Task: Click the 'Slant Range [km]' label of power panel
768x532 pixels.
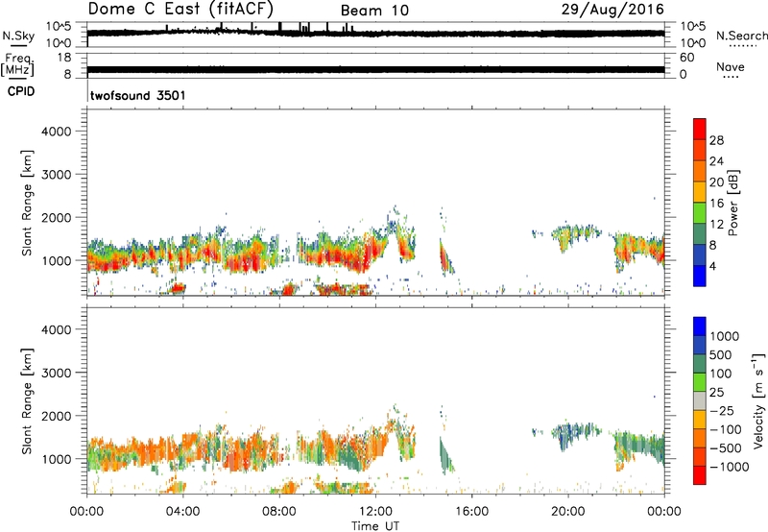Action: point(27,203)
